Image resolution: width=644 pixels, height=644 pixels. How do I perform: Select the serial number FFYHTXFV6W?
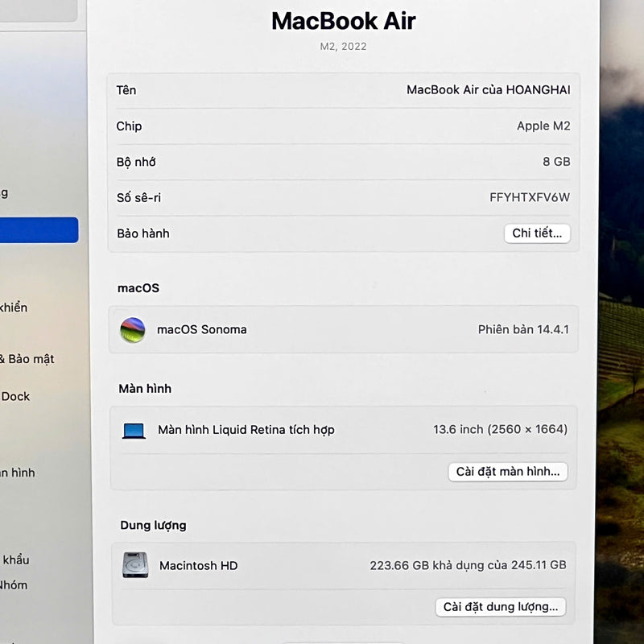click(x=529, y=197)
